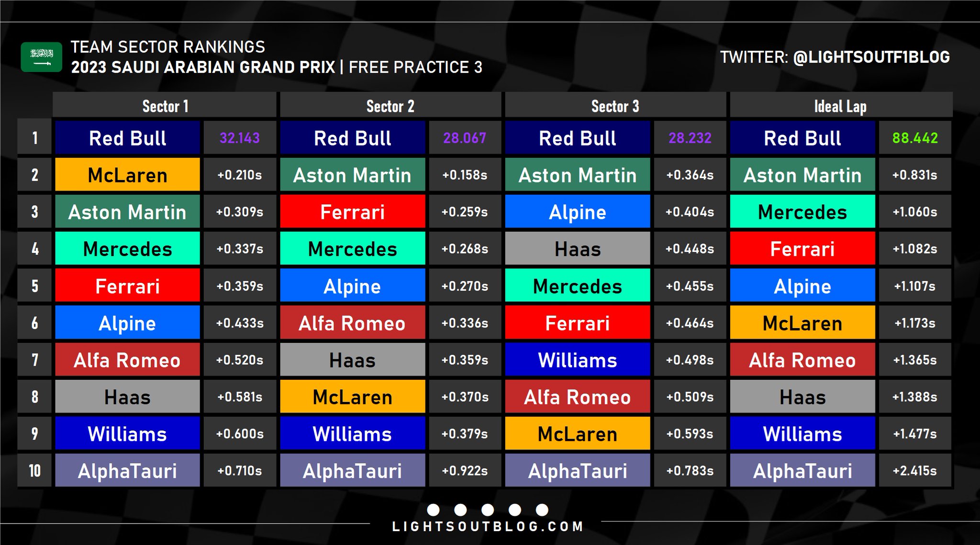Screen dimensions: 980x545
Task: Click the Williams cell in Sector 3
Action: click(577, 360)
